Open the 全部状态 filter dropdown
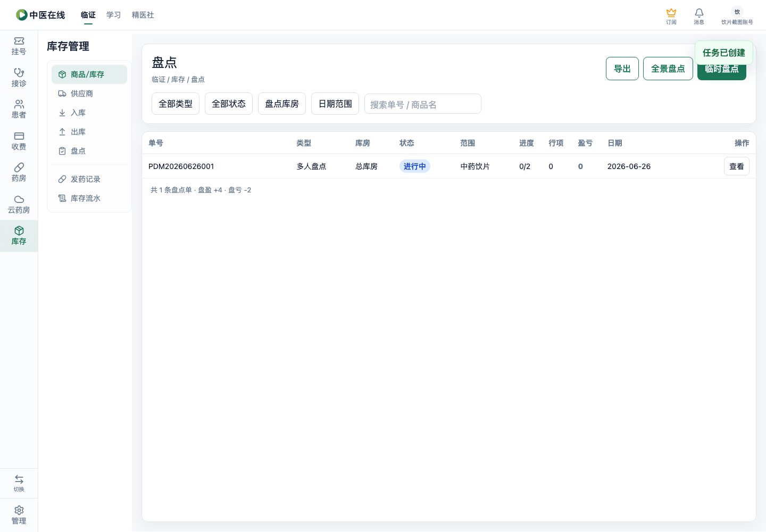 click(229, 104)
